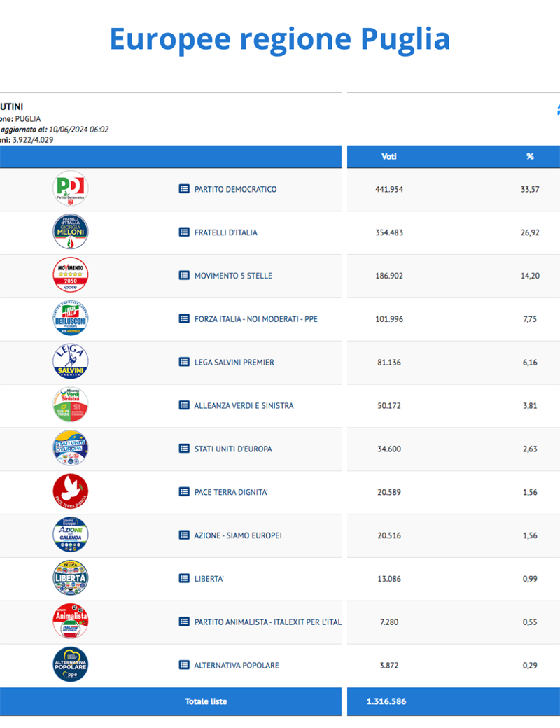Screen dimensions: 560x728
Task: Click the Alternativa Popolare logo
Action: 70,664
